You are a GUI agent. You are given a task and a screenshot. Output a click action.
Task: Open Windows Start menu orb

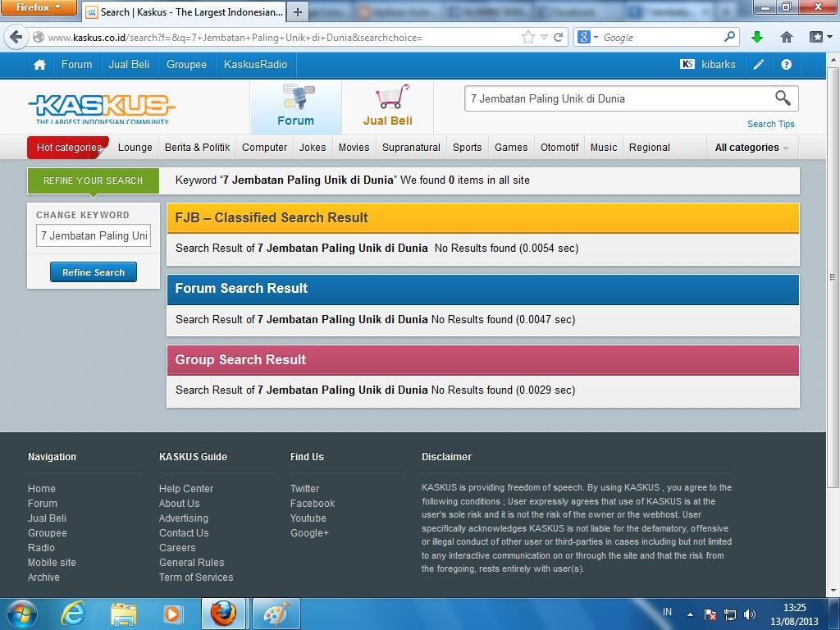point(22,614)
